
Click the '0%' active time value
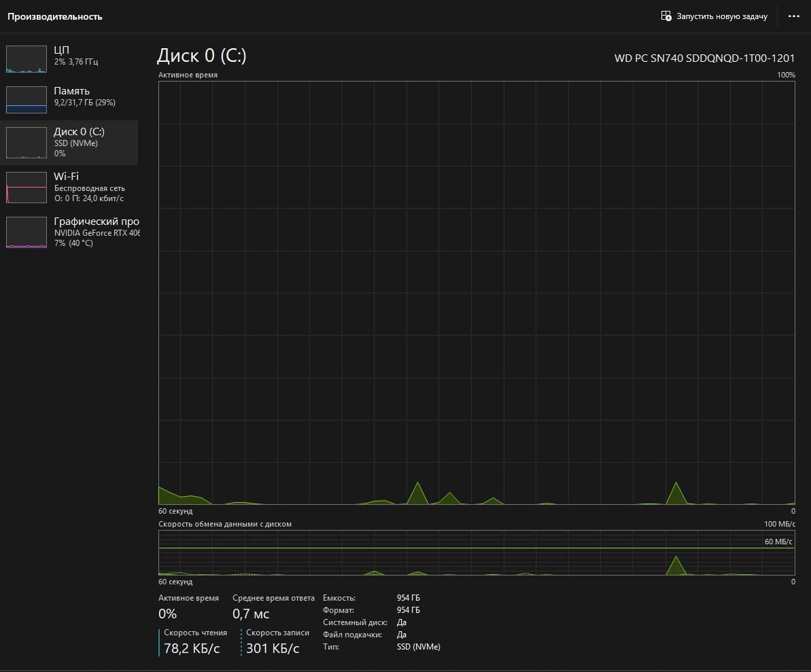tap(168, 614)
